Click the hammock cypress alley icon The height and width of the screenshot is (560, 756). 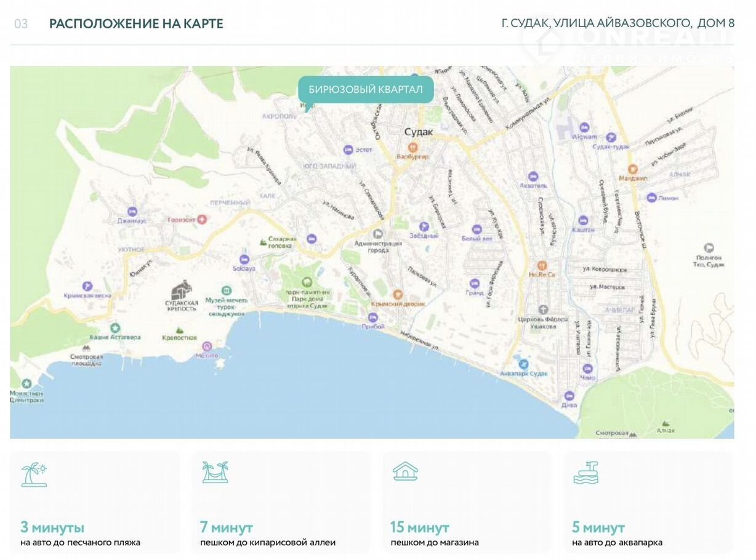pos(215,472)
